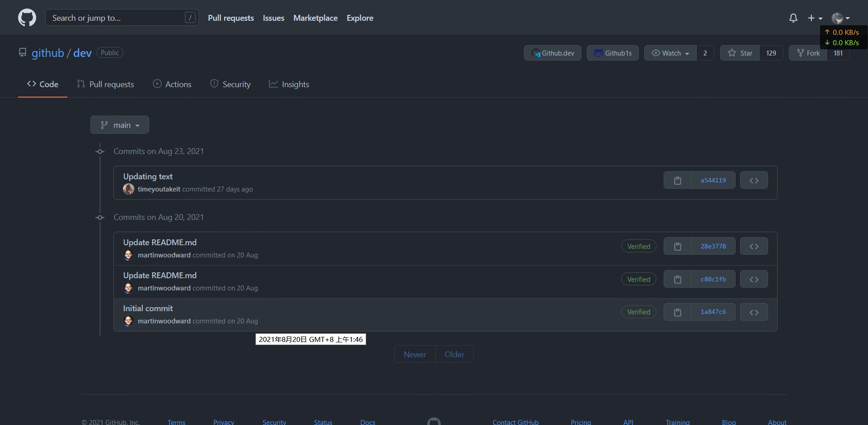The height and width of the screenshot is (425, 868).
Task: Open Blog footer link
Action: (x=729, y=422)
